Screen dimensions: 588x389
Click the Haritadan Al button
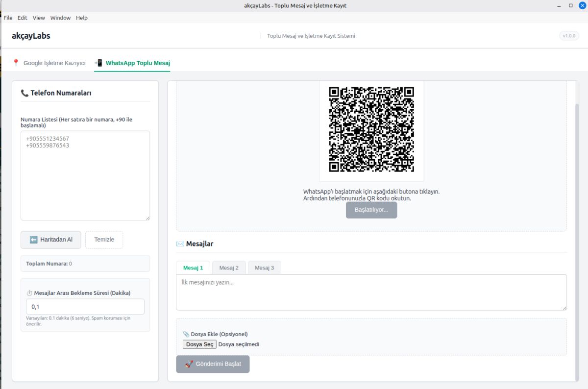[51, 240]
